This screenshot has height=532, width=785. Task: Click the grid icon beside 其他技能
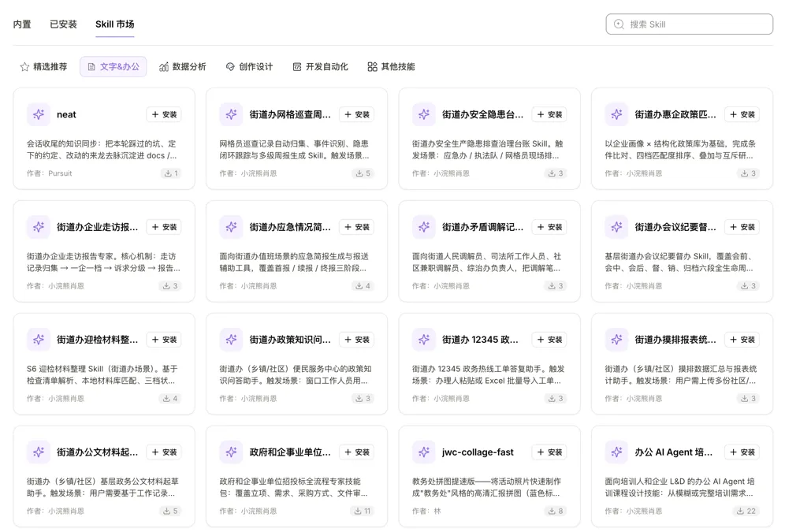point(372,66)
